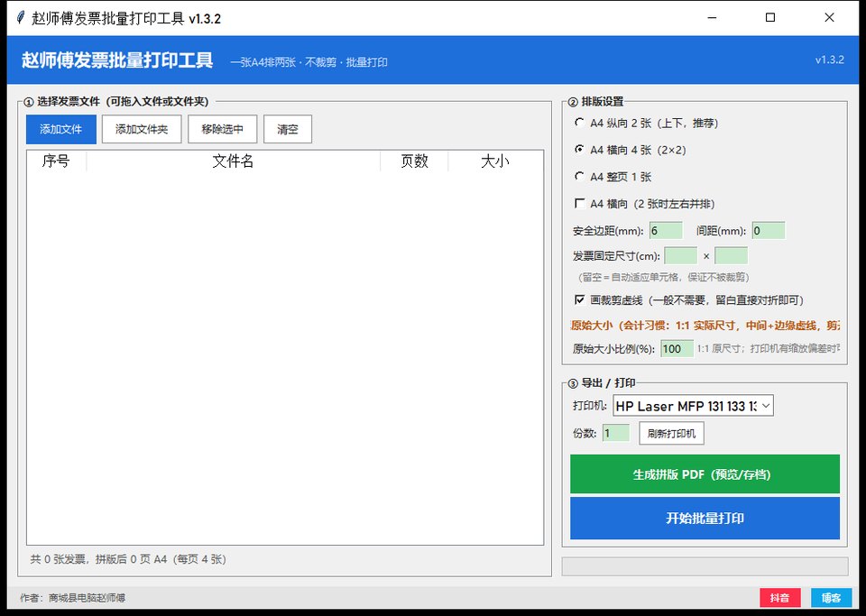Click the 刷新打印机 button
The height and width of the screenshot is (616, 866).
coord(671,433)
